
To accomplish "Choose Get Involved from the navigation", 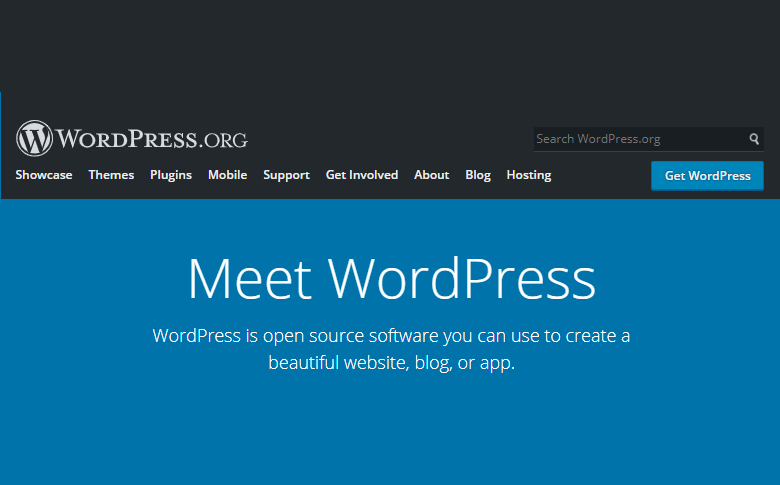I will click(x=362, y=175).
